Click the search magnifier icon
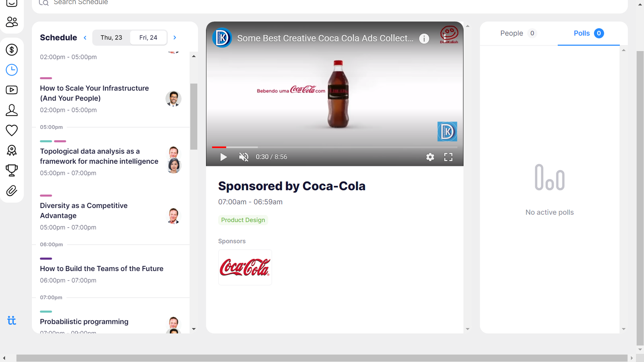Viewport: 644px width, 362px height. tap(43, 2)
